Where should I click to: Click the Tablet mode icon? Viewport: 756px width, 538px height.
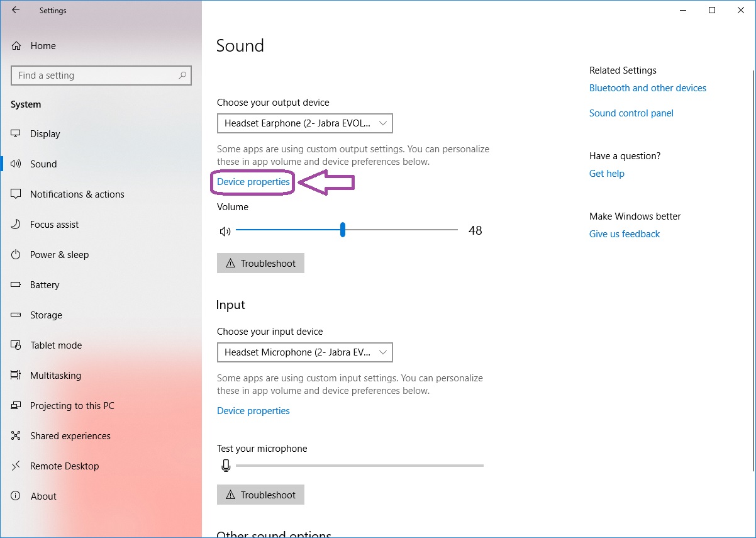[x=16, y=345]
